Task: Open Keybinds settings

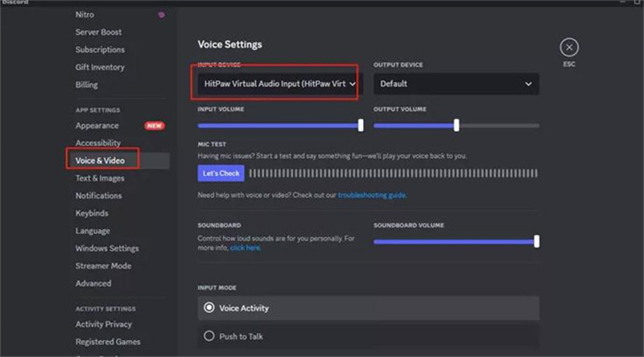Action: coord(92,214)
